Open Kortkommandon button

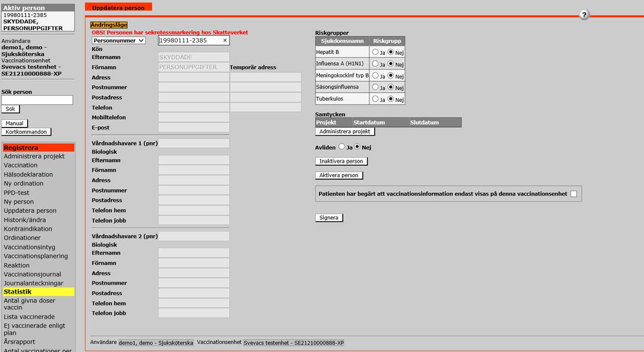click(x=26, y=132)
